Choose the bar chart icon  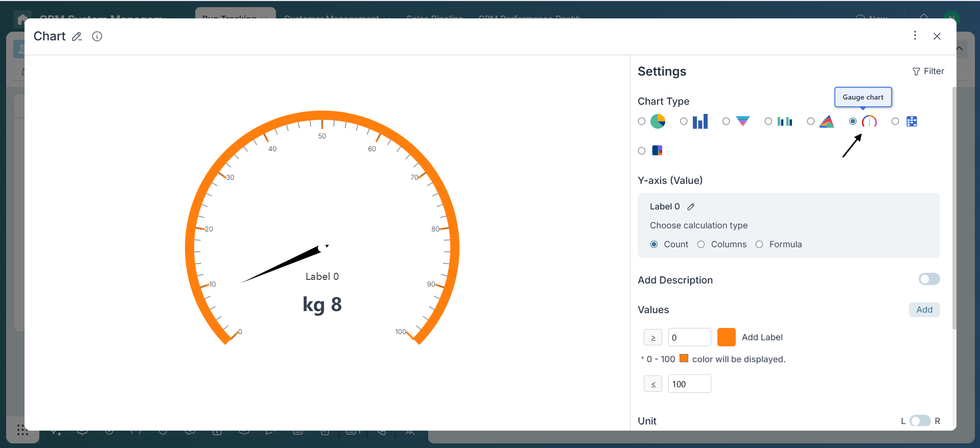coord(700,121)
